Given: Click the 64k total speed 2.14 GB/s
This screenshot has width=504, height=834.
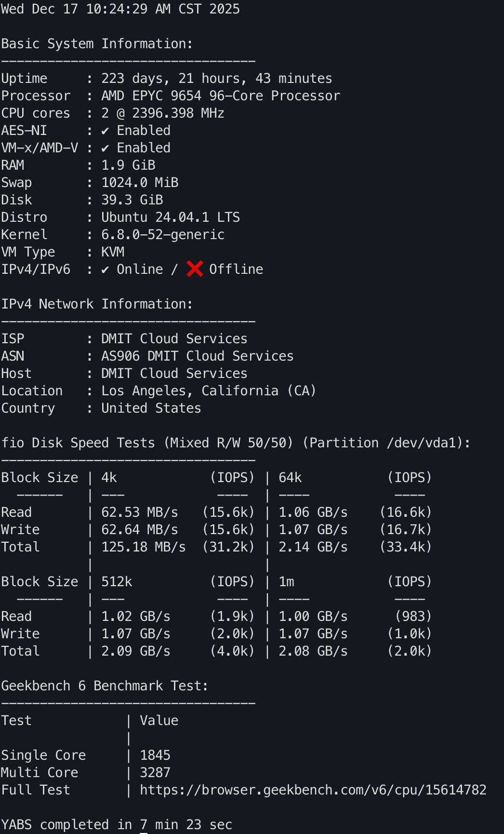Looking at the screenshot, I should click(313, 547).
